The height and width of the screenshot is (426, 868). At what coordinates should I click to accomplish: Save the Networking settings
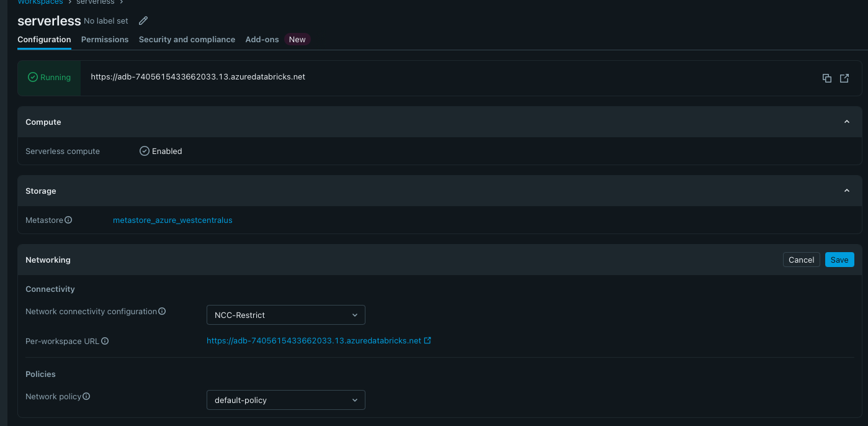point(839,260)
